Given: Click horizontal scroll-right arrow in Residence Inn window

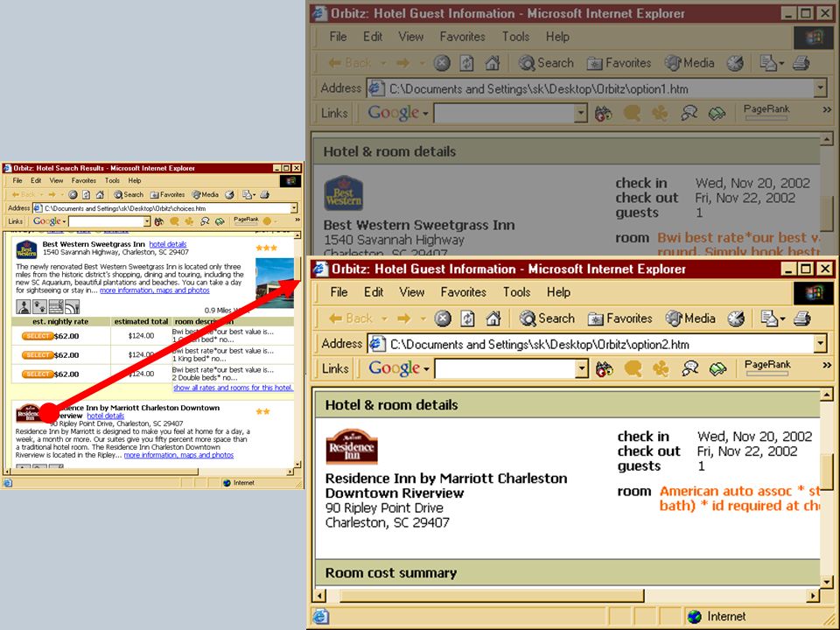Looking at the screenshot, I should coord(813,595).
